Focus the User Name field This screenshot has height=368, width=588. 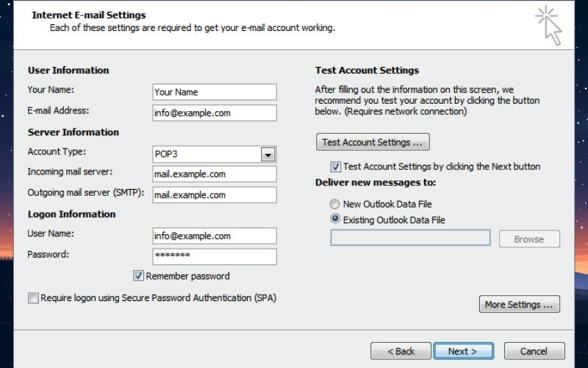214,236
